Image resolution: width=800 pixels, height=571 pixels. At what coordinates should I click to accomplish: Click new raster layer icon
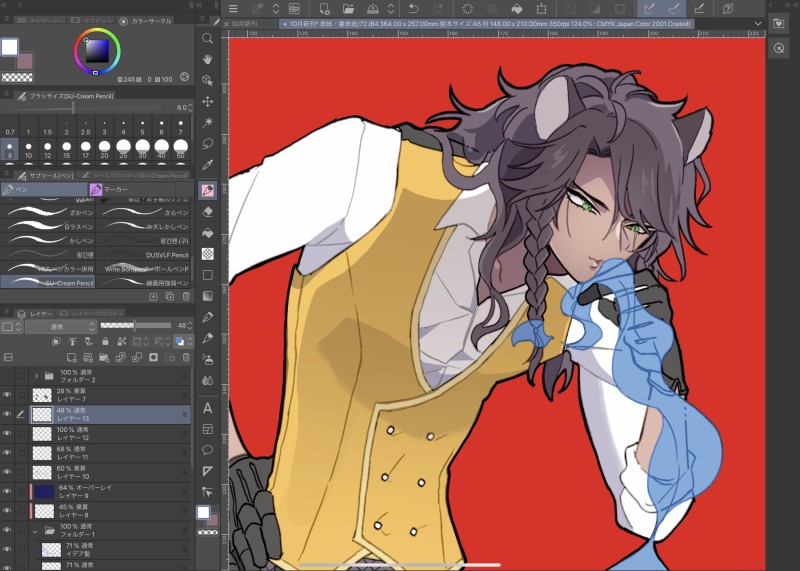(71, 358)
